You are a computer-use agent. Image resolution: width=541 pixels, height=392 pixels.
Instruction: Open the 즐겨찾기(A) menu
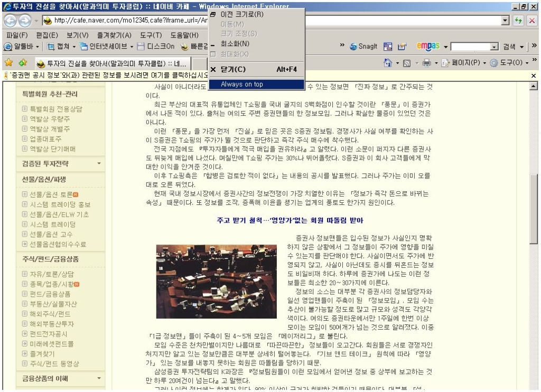114,35
